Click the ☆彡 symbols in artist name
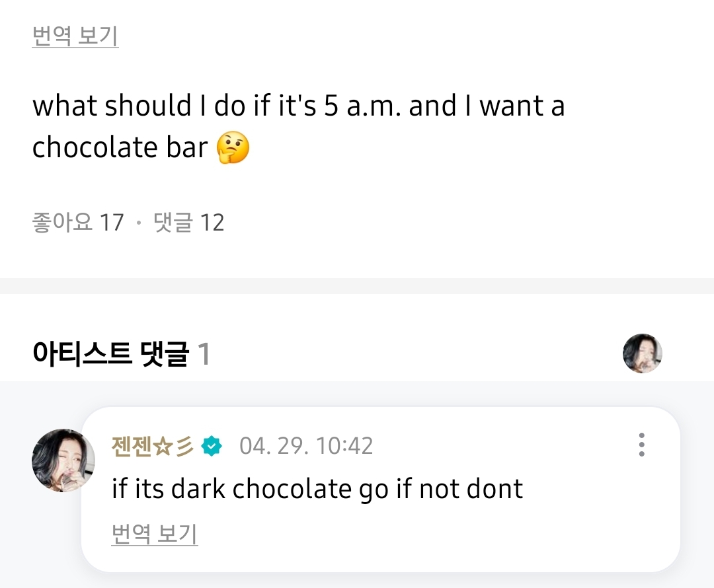Viewport: 714px width, 588px height. point(174,446)
